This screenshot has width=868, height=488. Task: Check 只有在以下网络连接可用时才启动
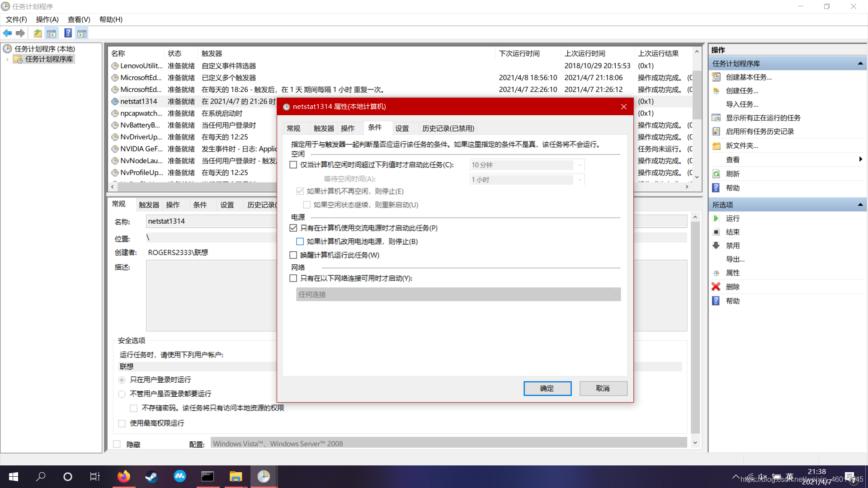(x=293, y=278)
